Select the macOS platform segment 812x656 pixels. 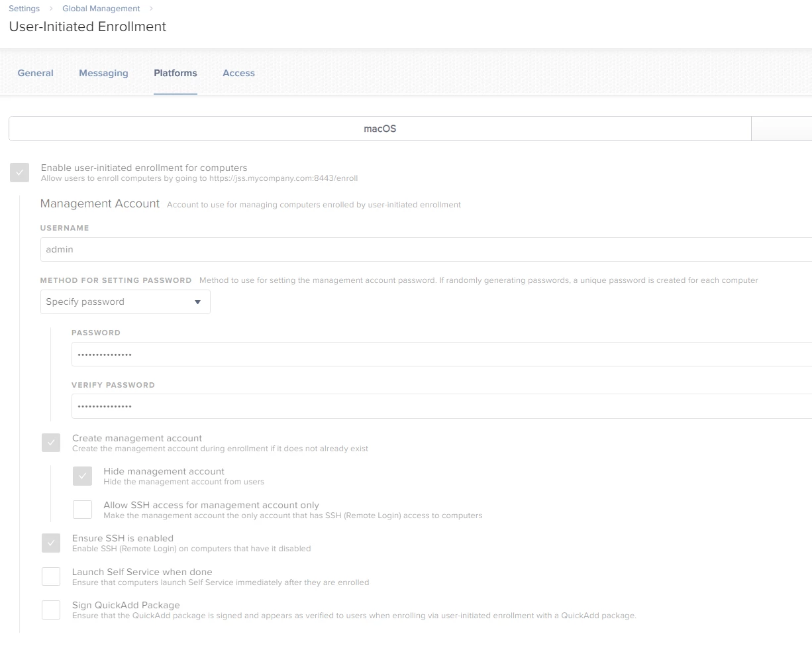click(380, 129)
